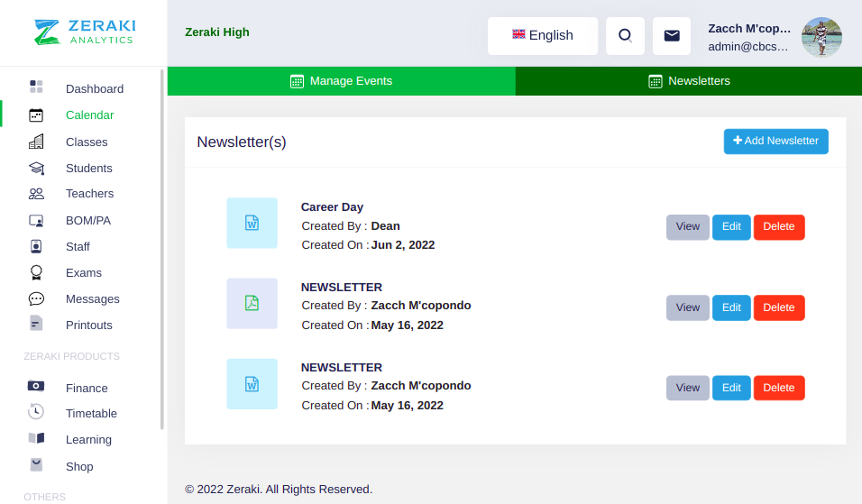Click the Calendar icon in sidebar
Image resolution: width=862 pixels, height=504 pixels.
(36, 115)
